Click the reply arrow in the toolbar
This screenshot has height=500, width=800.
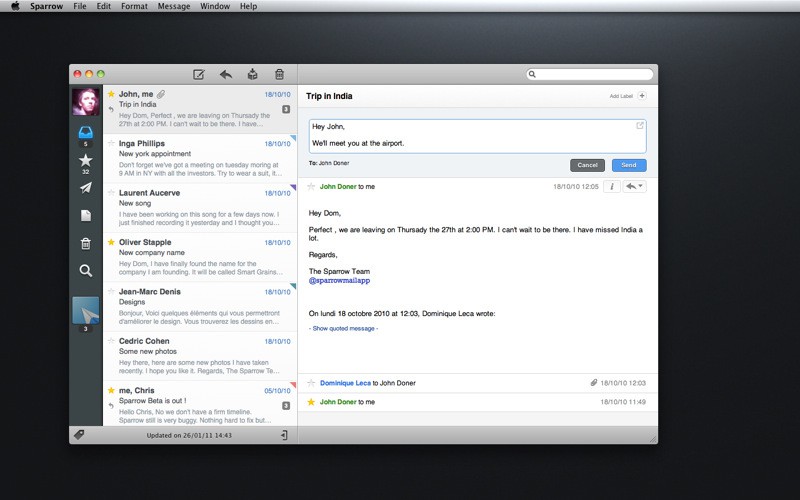(226, 74)
